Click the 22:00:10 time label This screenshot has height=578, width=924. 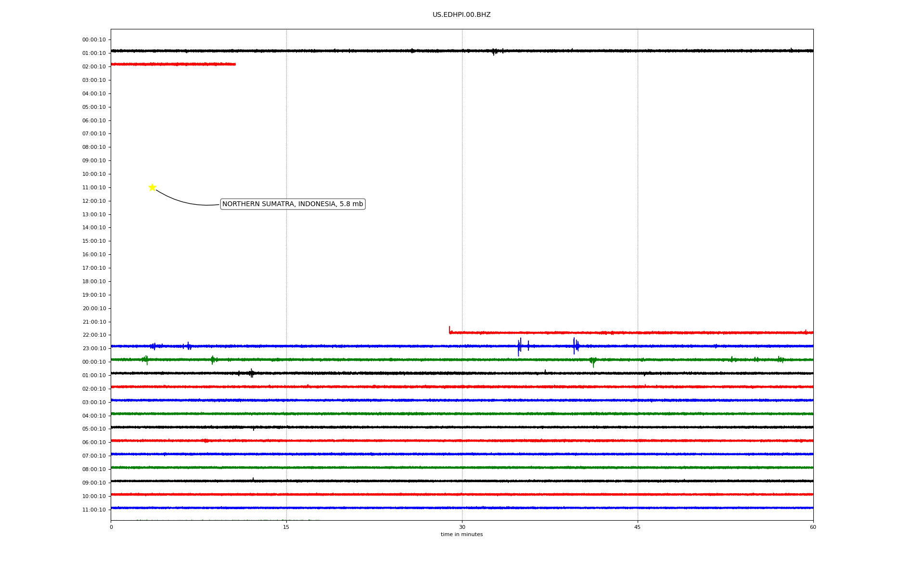coord(94,335)
